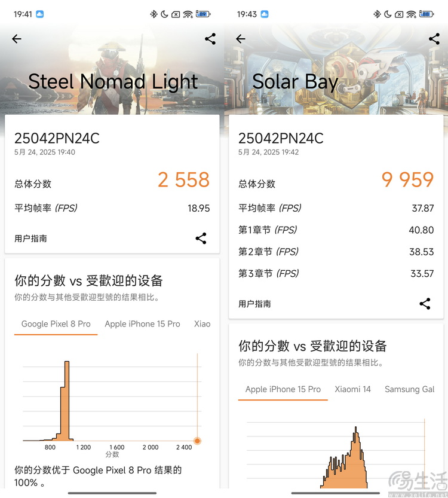The height and width of the screenshot is (498, 448).
Task: Tap the 100% comparison result text
Action: 98,476
